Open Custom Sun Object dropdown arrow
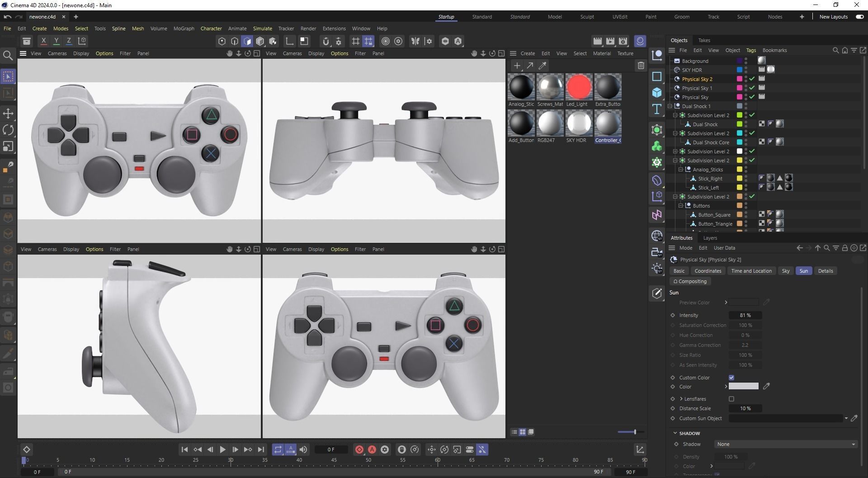The image size is (868, 478). click(846, 418)
